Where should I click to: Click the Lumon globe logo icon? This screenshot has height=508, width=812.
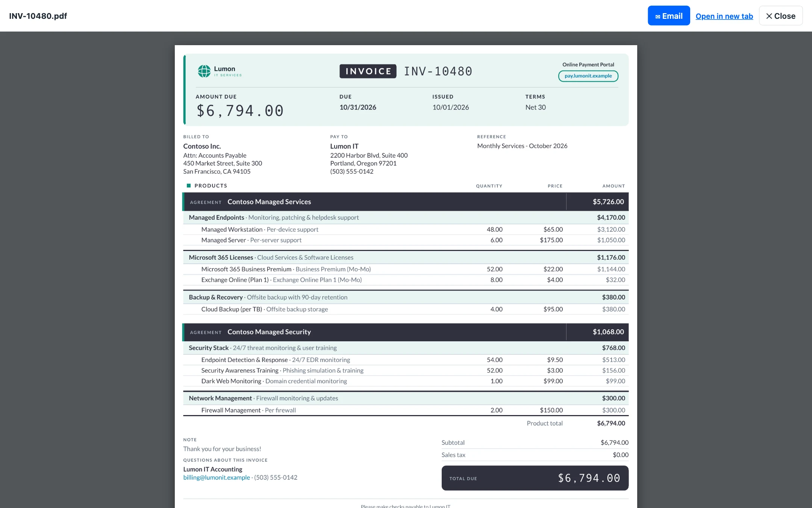pyautogui.click(x=204, y=71)
